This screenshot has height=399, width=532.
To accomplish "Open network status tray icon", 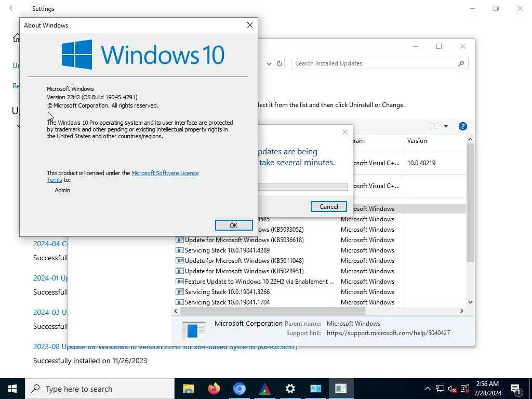I will [440, 389].
